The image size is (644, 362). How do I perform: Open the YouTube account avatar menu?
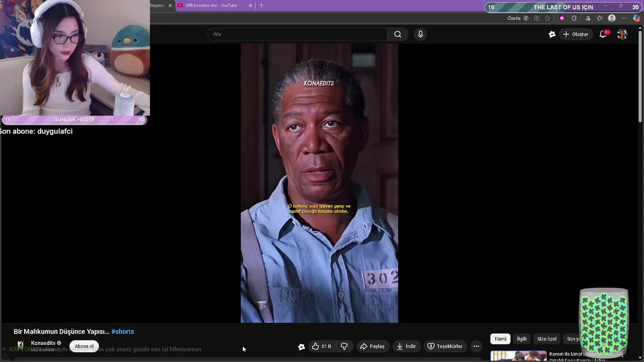(622, 34)
